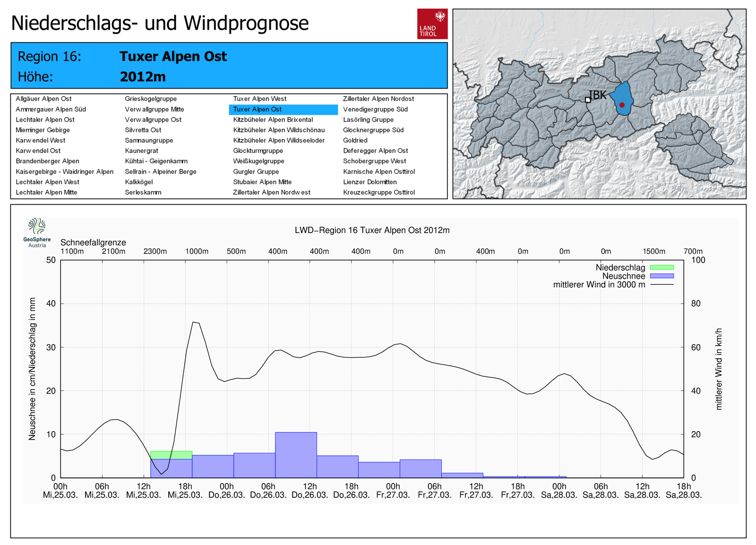Click the Region 16 header banner
Image resolution: width=756 pixels, height=545 pixels.
229,66
